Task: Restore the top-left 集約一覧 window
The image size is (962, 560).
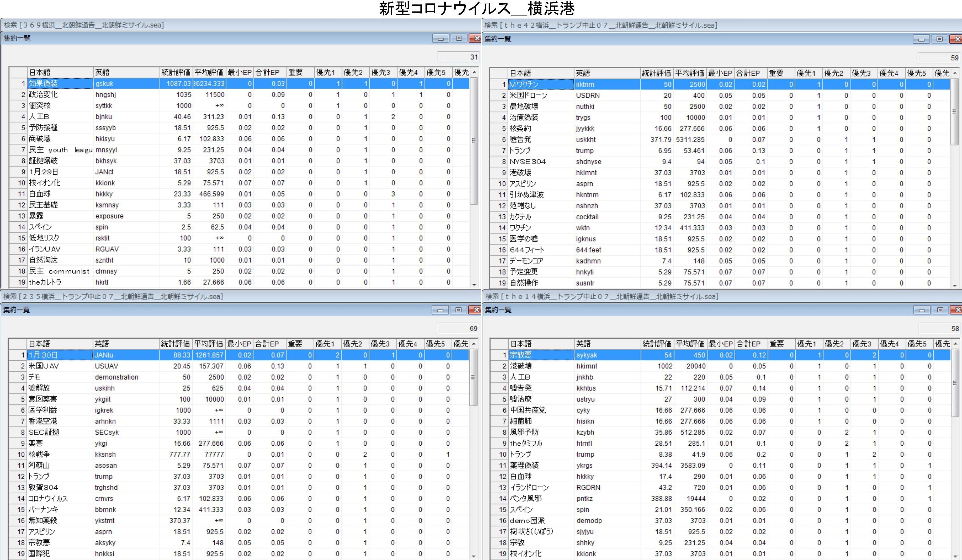Action: [459, 38]
